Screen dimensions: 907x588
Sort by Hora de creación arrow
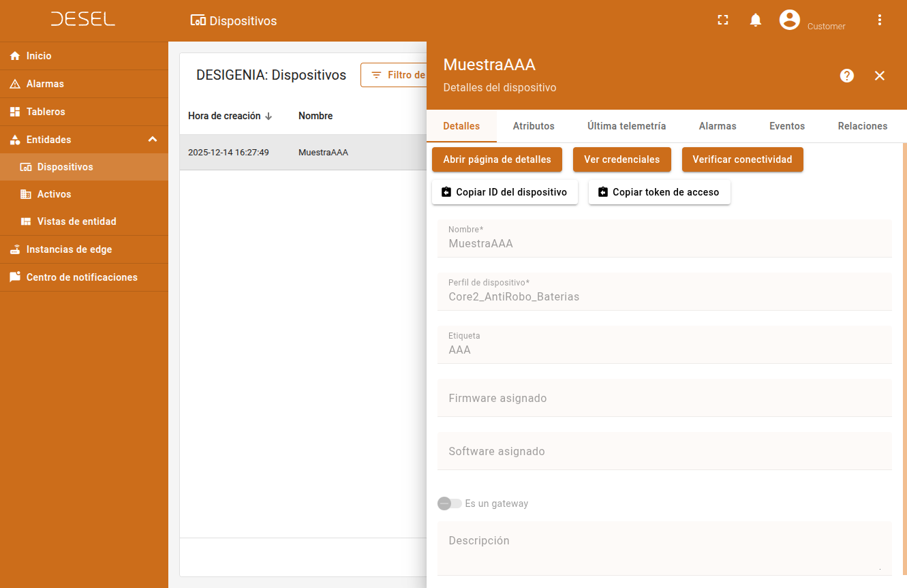pos(268,117)
